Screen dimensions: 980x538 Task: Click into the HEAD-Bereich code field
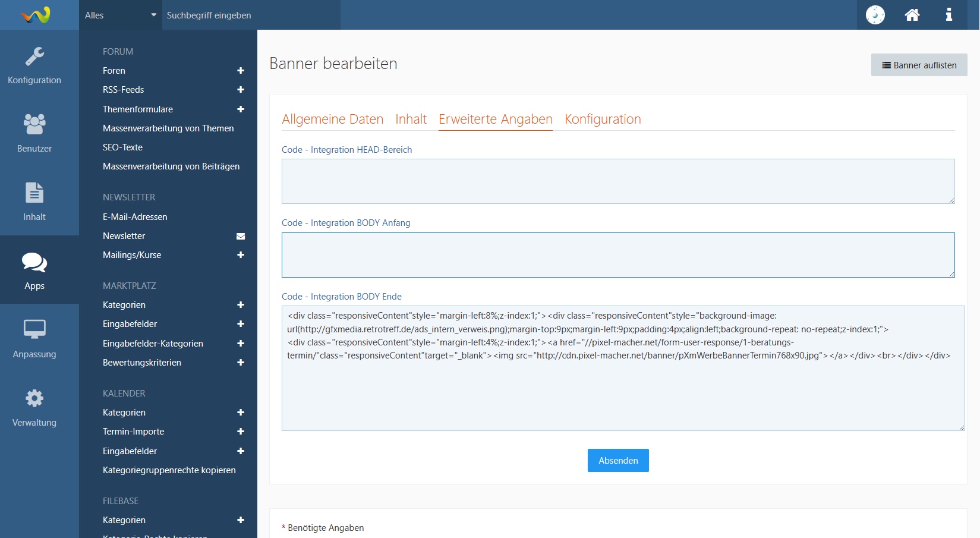click(x=618, y=181)
